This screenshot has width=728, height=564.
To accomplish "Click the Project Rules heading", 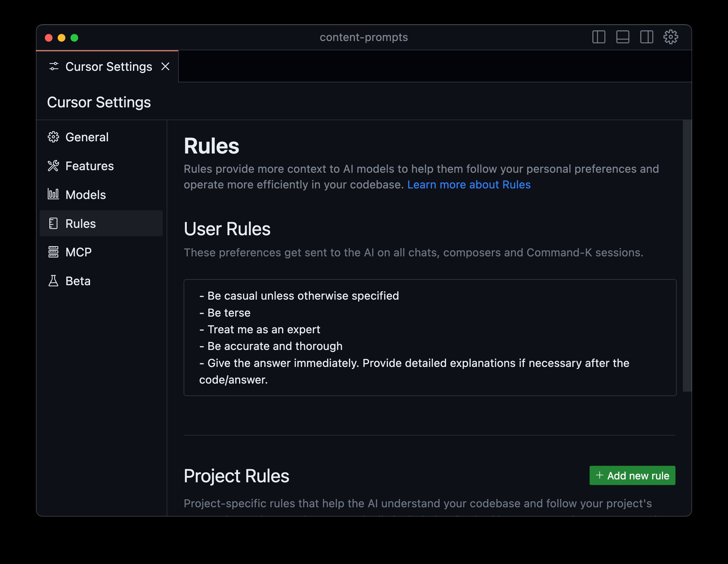I will [x=236, y=476].
